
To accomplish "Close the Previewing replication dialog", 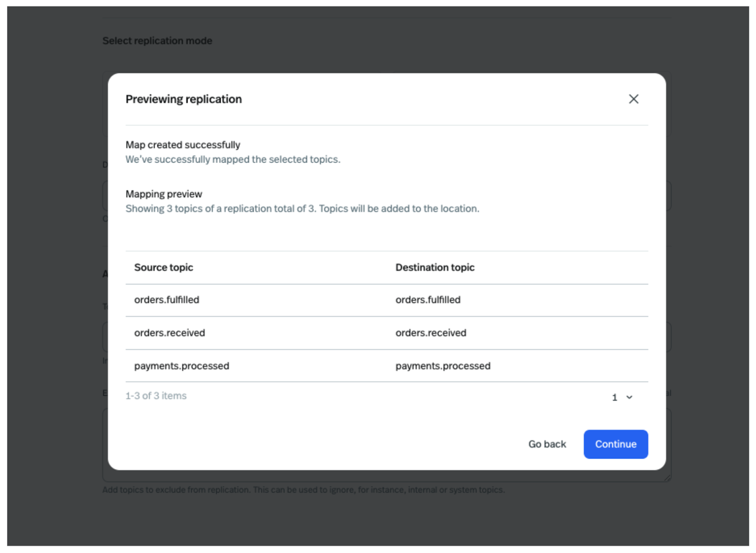I will point(633,99).
